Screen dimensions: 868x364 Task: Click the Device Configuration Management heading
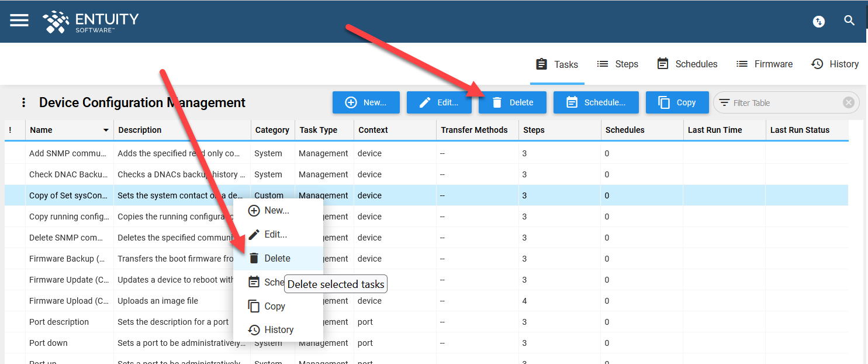point(142,103)
